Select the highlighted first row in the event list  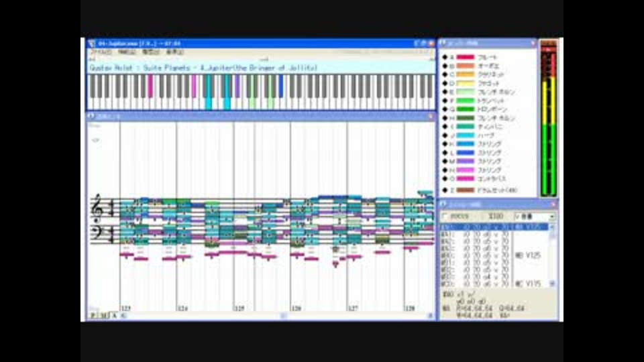(494, 227)
